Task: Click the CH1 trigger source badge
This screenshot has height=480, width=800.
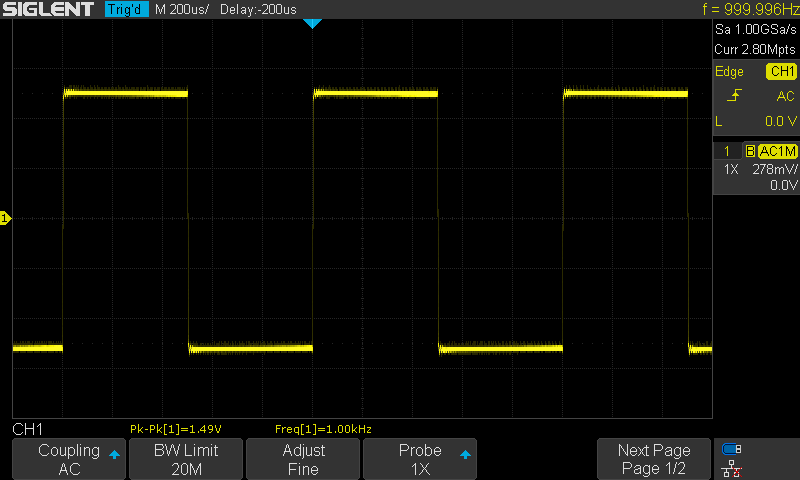Action: (782, 71)
